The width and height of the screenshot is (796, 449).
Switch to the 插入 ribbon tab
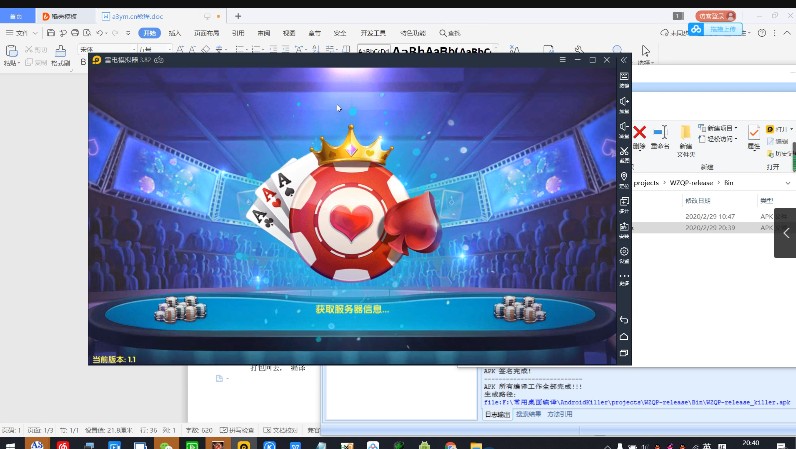click(x=175, y=33)
